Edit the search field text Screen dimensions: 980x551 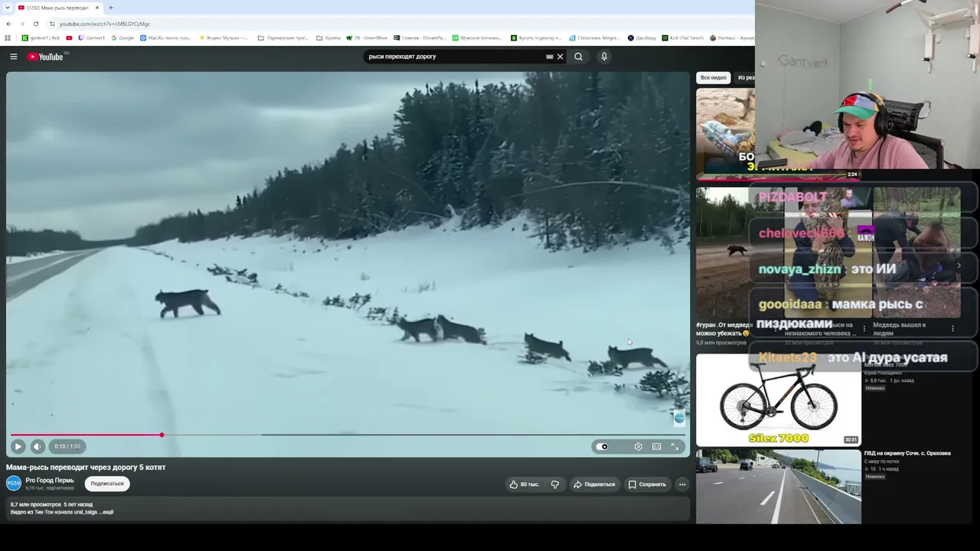455,57
